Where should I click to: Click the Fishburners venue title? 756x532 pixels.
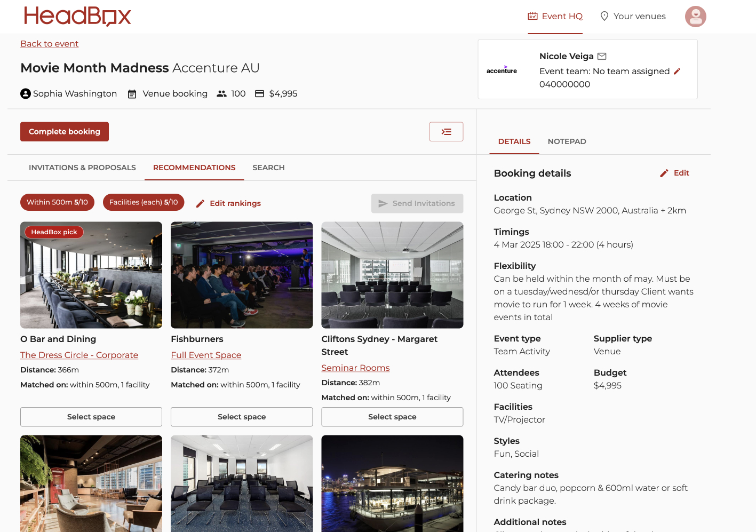click(197, 339)
